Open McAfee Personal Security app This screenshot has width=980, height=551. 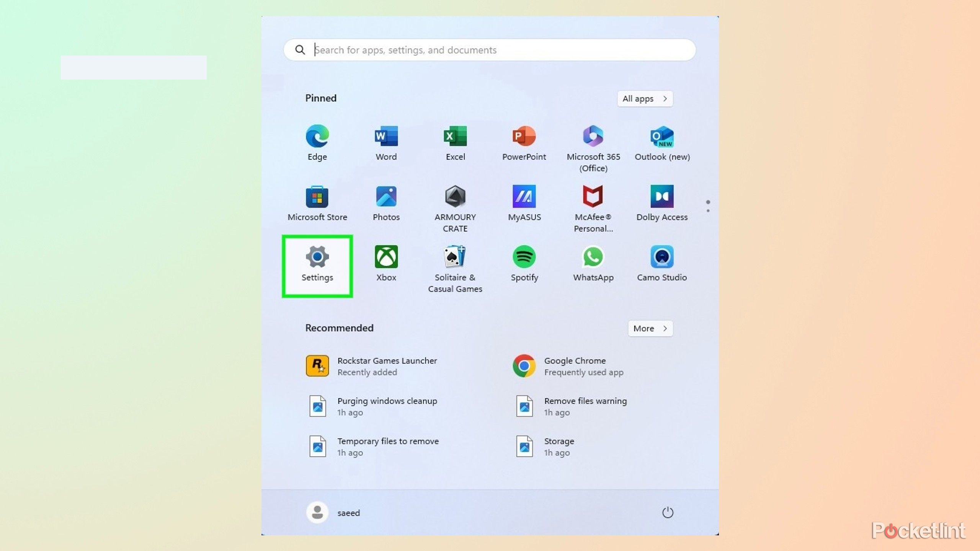(x=593, y=209)
